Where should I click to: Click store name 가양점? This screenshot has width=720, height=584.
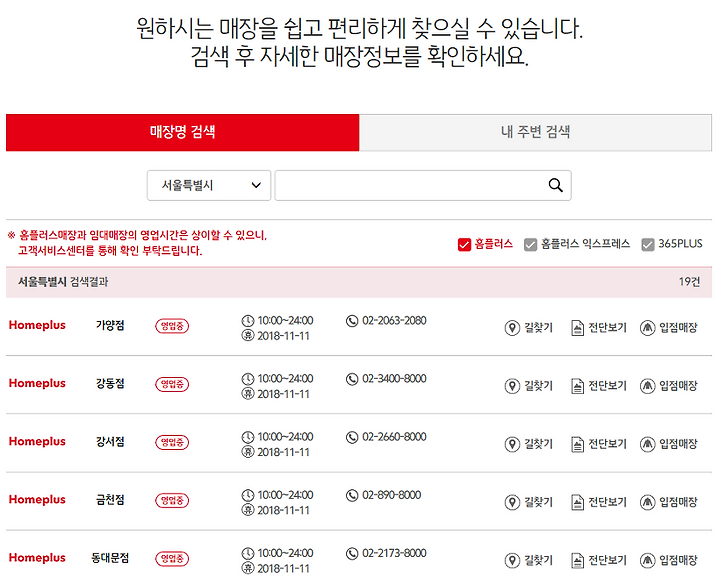pos(110,326)
